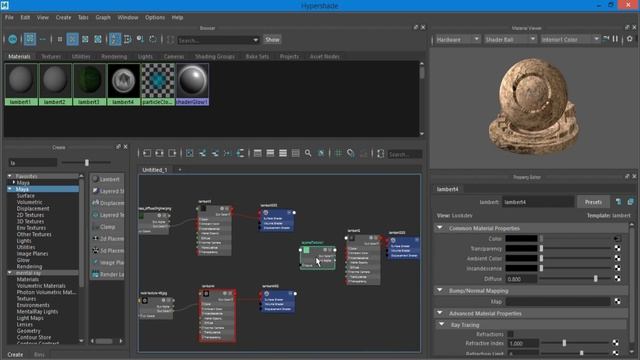Toggle grid display in node editor
The height and width of the screenshot is (360, 640).
[338, 153]
